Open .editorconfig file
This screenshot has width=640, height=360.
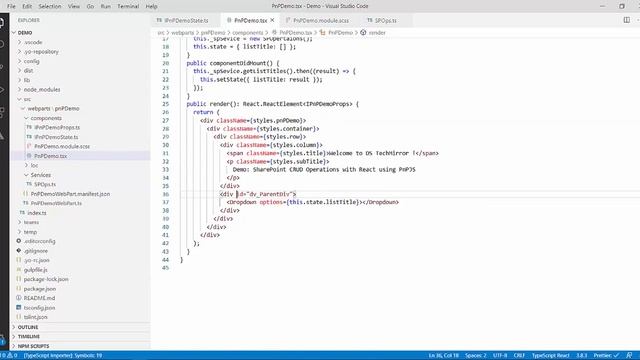click(39, 241)
